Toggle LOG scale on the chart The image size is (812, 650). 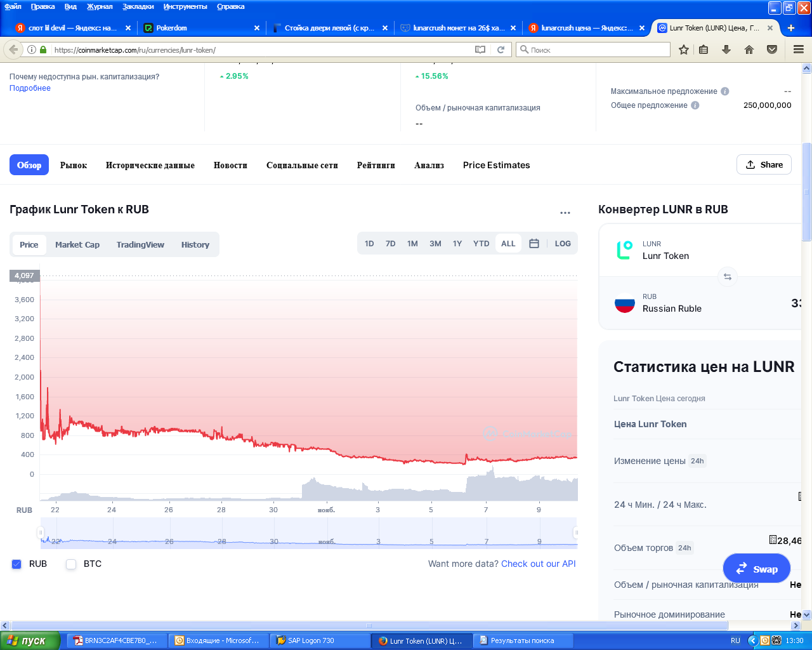pyautogui.click(x=563, y=244)
